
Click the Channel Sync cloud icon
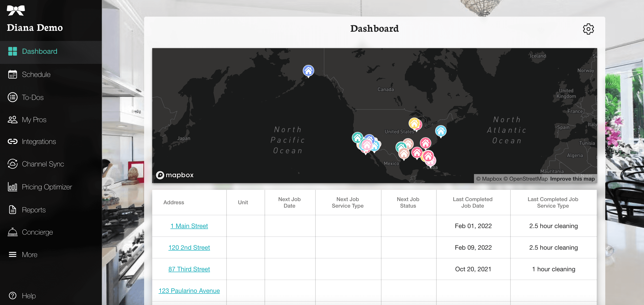tap(12, 164)
